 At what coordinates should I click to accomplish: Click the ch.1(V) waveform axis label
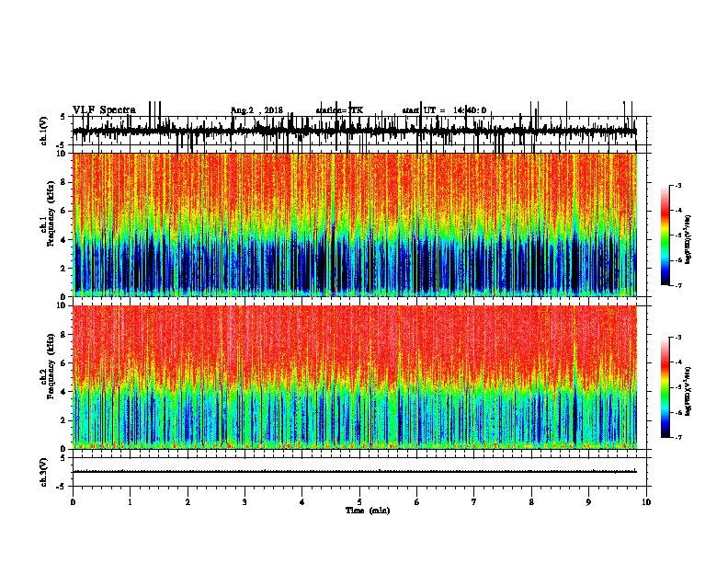pyautogui.click(x=44, y=131)
